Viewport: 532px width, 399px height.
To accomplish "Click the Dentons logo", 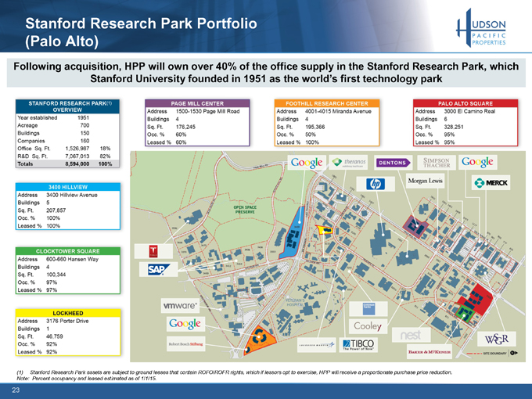I will click(395, 163).
